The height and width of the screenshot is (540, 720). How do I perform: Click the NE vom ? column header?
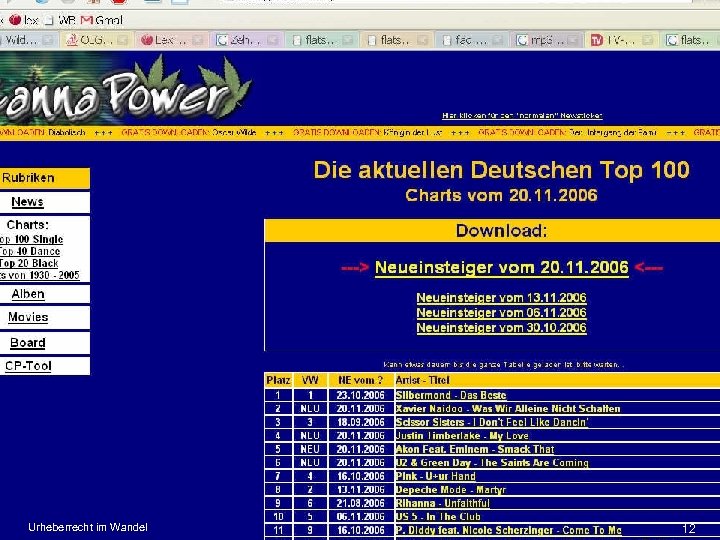coord(361,380)
